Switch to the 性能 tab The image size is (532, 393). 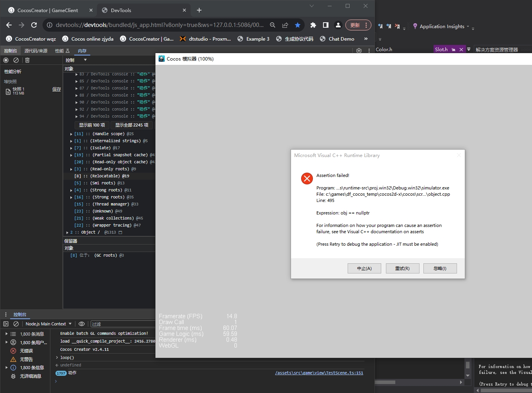(62, 51)
